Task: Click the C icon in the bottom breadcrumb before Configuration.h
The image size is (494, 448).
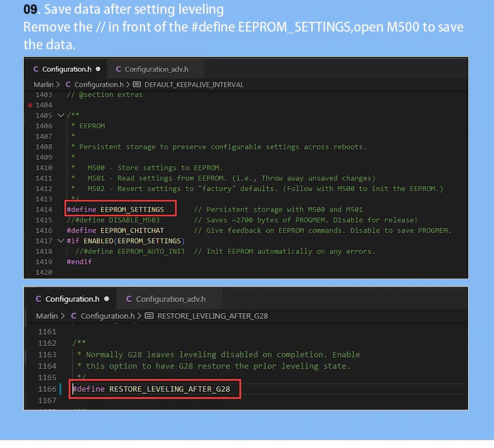Action: (x=74, y=316)
